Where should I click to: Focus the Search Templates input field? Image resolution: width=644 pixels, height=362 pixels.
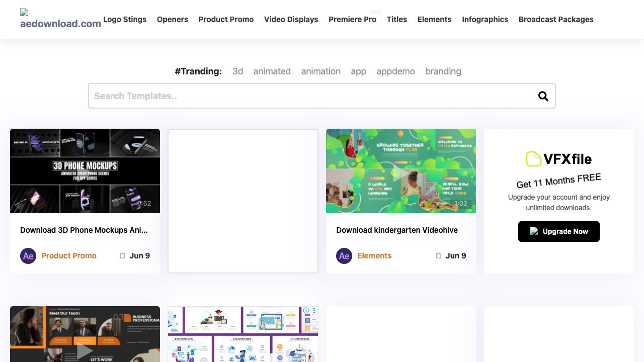(x=312, y=96)
